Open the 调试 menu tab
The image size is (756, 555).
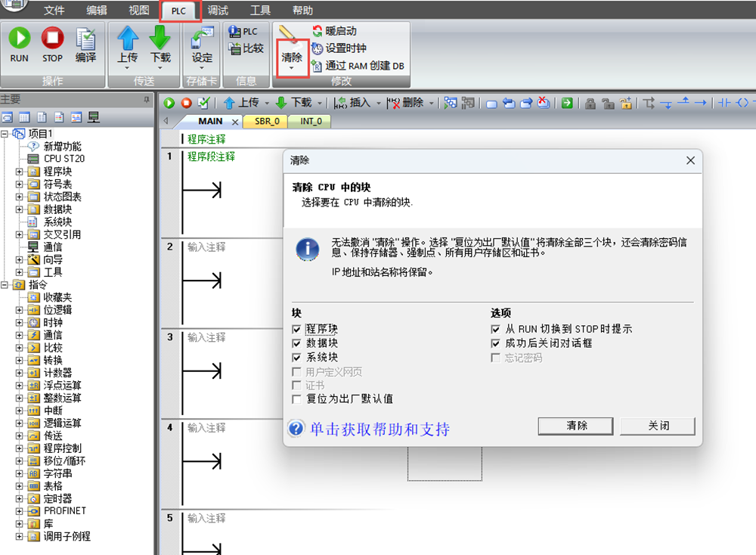tap(218, 11)
